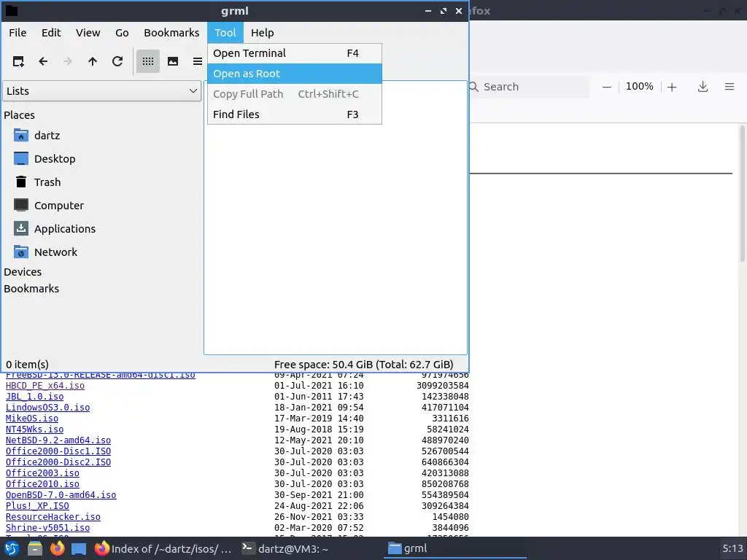Screen dimensions: 747x560
Task: Switch to grml file manager task
Action: tap(455, 549)
